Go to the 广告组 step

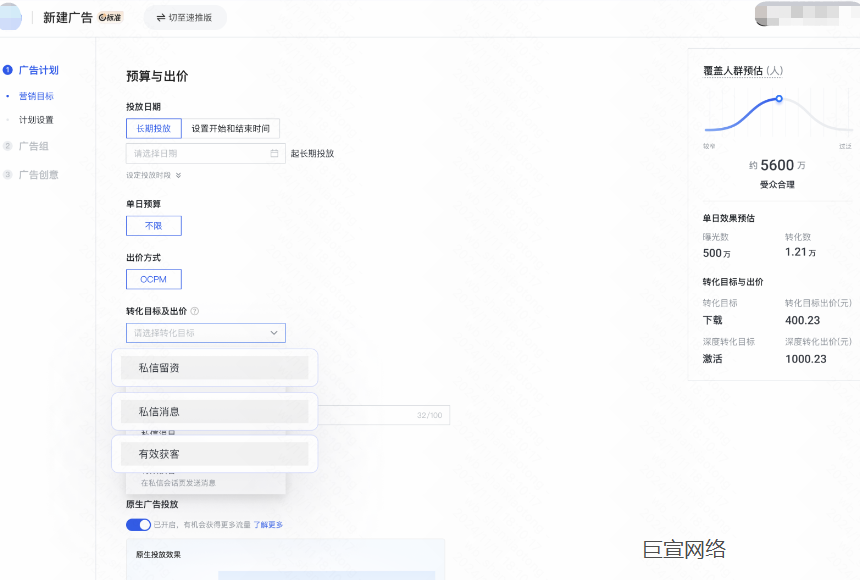33,146
